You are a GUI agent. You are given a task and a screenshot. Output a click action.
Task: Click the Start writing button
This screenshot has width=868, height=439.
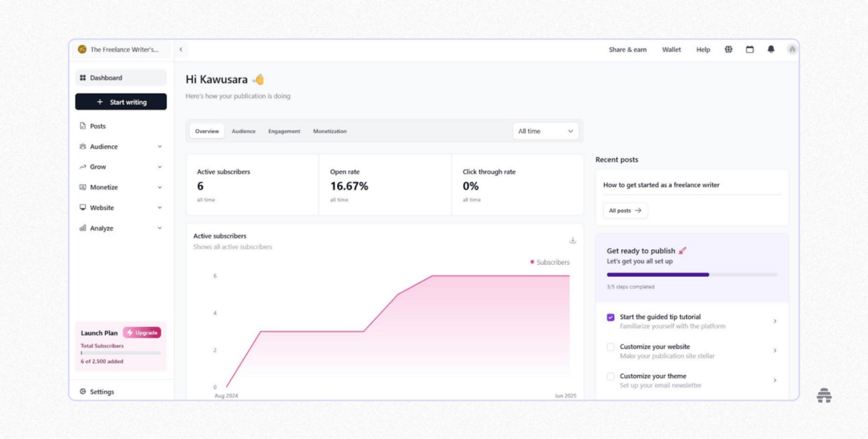121,102
